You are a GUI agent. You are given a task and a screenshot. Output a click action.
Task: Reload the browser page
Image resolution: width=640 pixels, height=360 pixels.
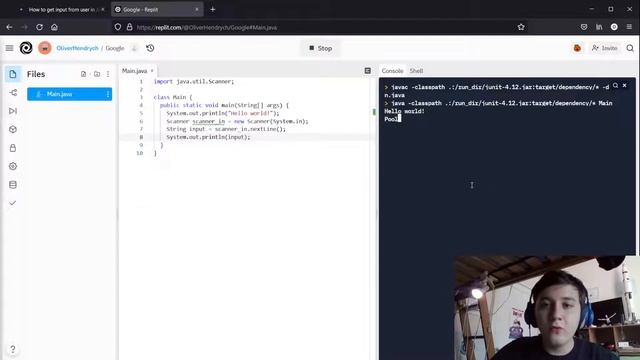pos(39,27)
